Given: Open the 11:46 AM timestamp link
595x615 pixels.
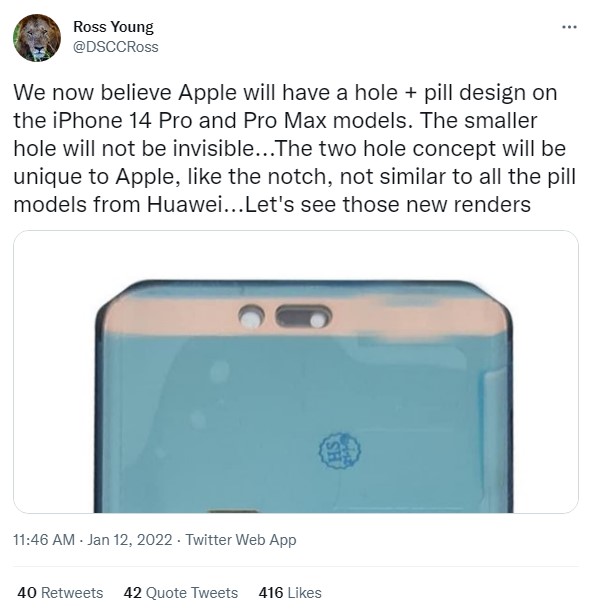Looking at the screenshot, I should (x=44, y=540).
